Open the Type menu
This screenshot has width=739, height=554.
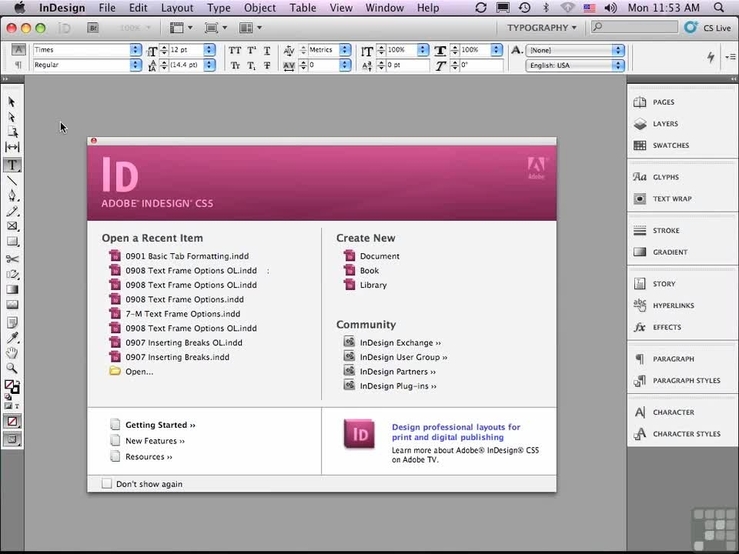pos(219,8)
